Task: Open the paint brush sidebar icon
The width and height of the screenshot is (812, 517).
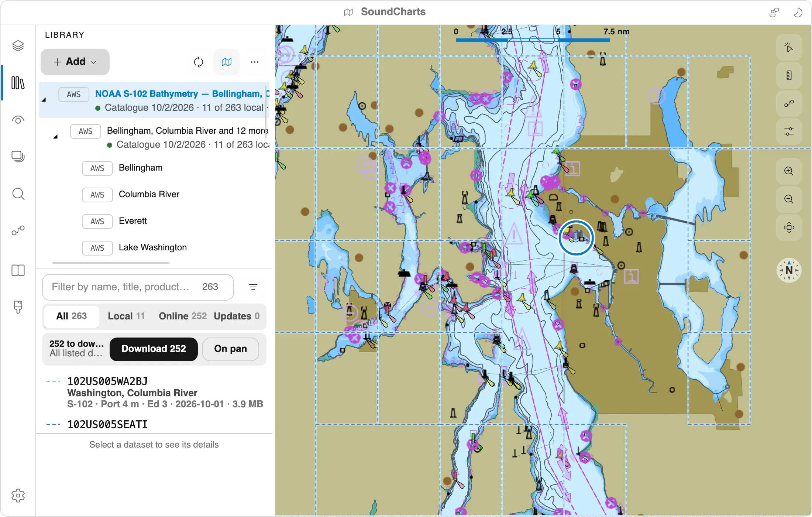Action: [x=18, y=307]
